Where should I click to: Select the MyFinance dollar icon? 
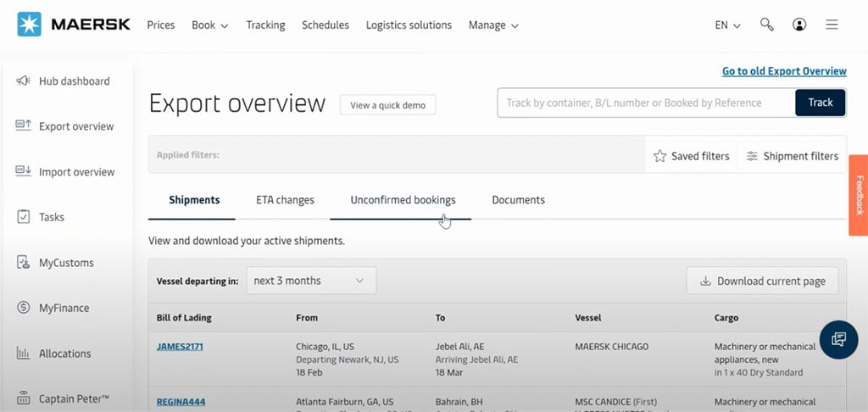coord(24,308)
